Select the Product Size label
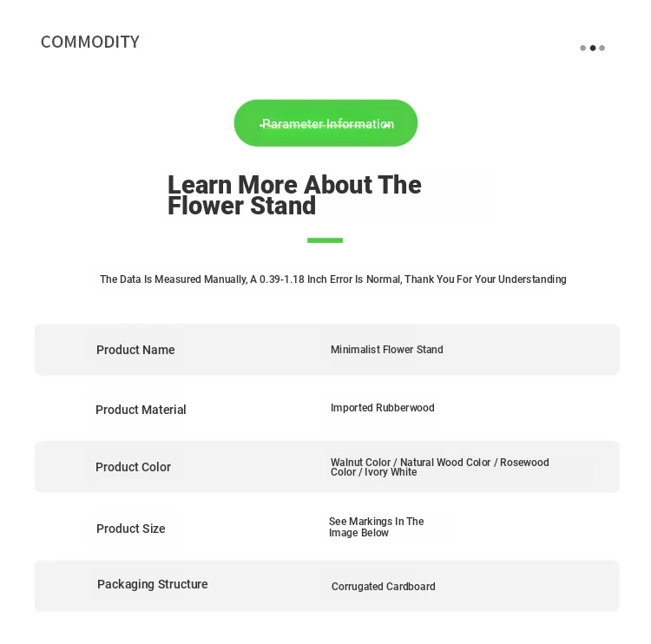Screen dimensions: 651x644 130,529
